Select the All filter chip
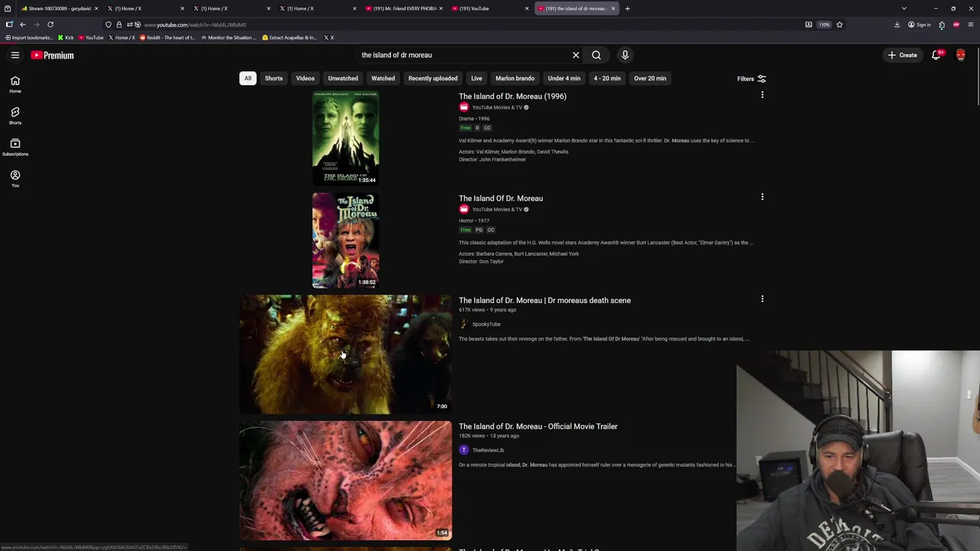 247,78
